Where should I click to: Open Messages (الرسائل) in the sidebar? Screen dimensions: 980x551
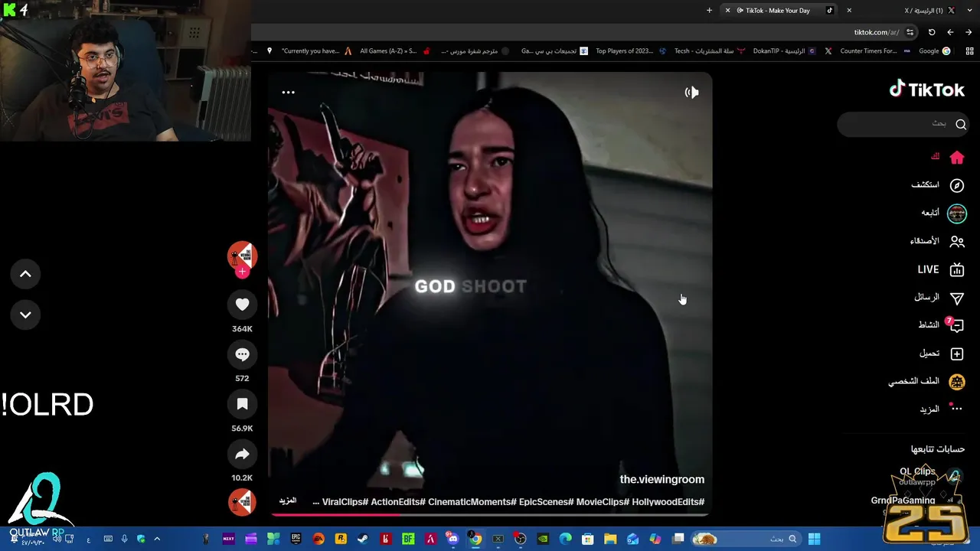[939, 298]
